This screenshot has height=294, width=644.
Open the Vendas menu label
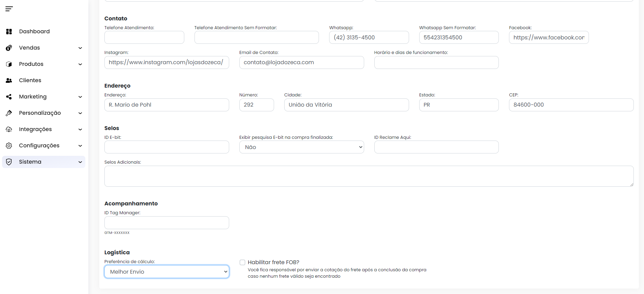coord(30,48)
